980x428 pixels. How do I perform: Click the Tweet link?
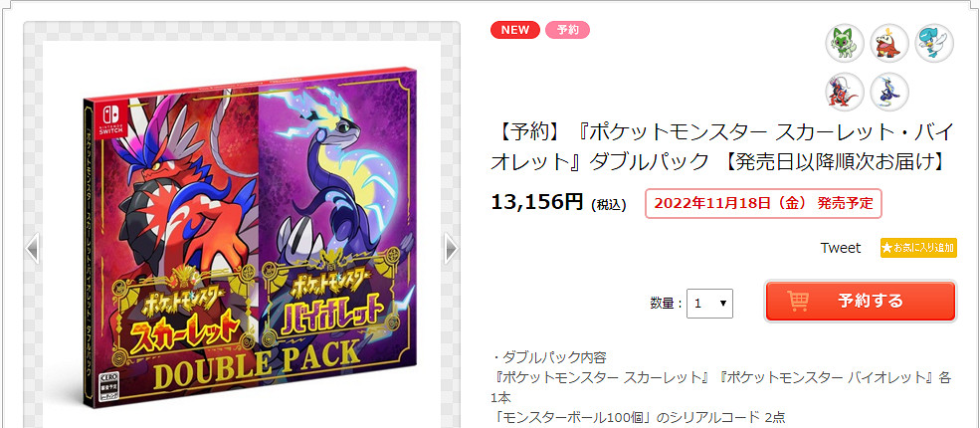[x=840, y=248]
